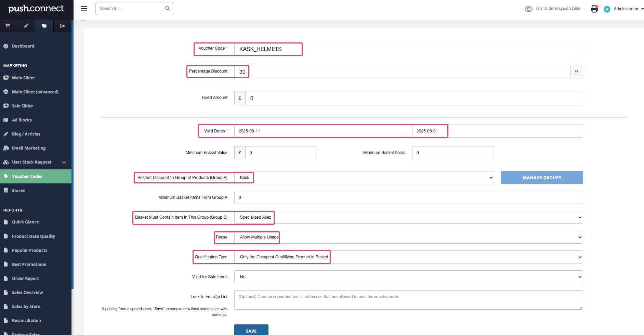Image resolution: width=644 pixels, height=335 pixels.
Task: Open Dashboard in the sidebar
Action: [x=23, y=46]
